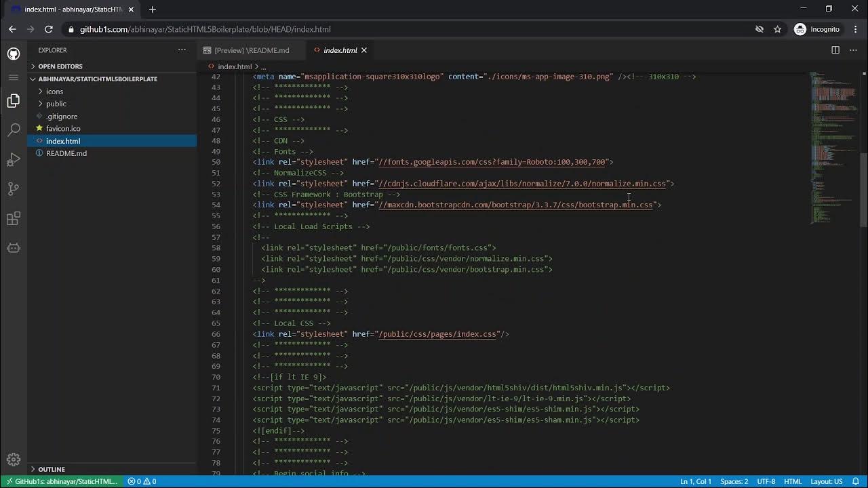868x488 pixels.
Task: Change language mode via HTML
Action: click(793, 481)
